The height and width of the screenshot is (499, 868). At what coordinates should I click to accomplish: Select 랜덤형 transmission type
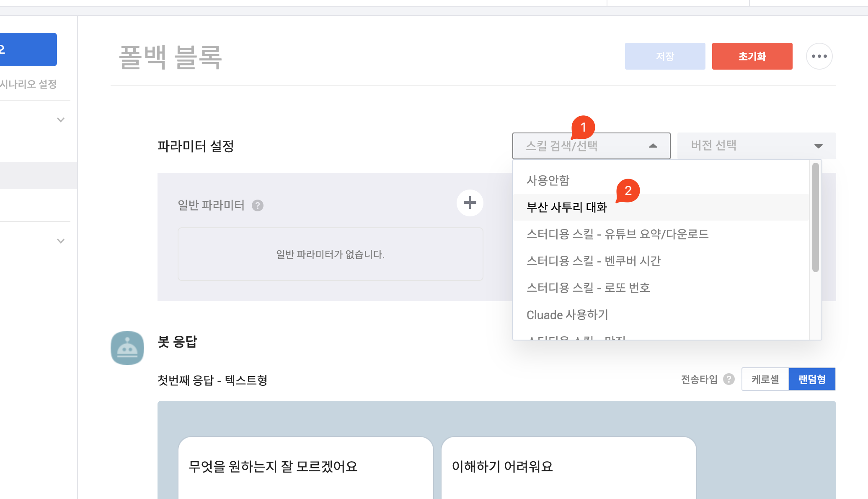812,379
